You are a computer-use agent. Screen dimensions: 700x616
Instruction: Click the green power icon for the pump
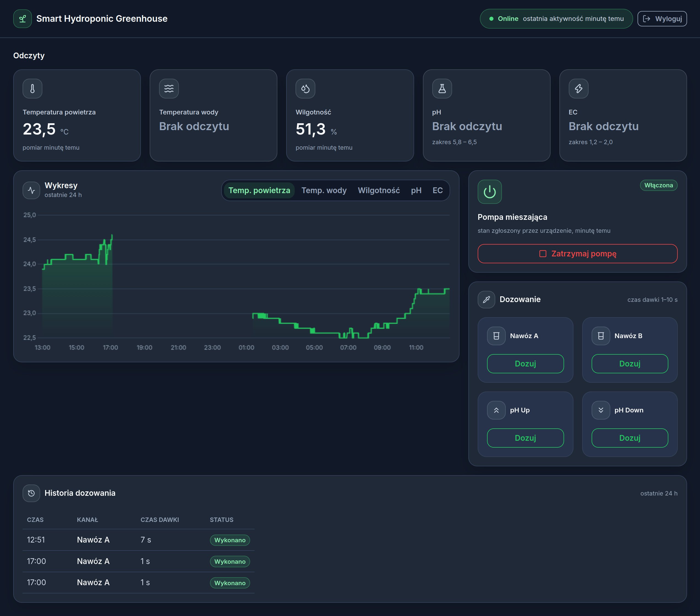tap(490, 192)
